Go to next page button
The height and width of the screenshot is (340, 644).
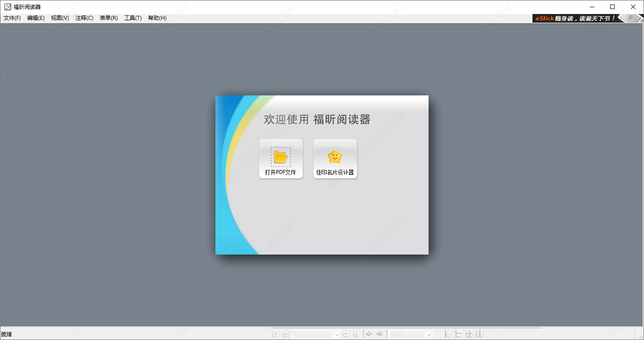(x=346, y=334)
